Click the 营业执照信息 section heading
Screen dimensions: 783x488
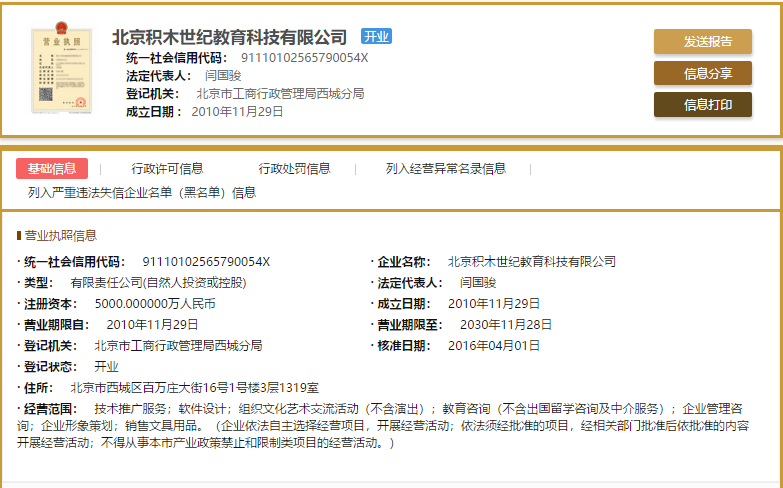coord(60,236)
